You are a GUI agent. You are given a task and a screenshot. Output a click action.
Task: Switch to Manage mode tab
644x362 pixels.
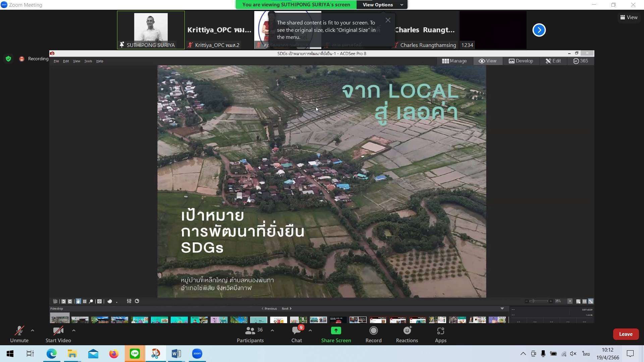tap(454, 61)
